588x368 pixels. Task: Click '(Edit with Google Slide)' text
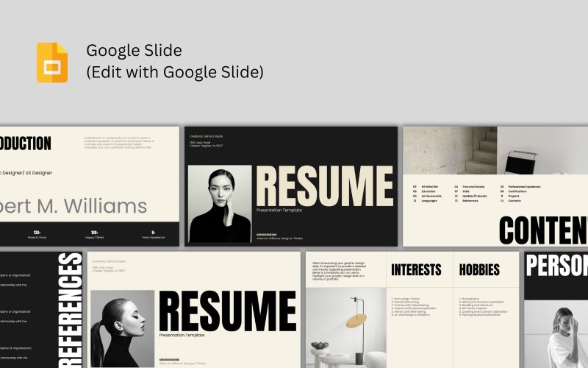[174, 72]
